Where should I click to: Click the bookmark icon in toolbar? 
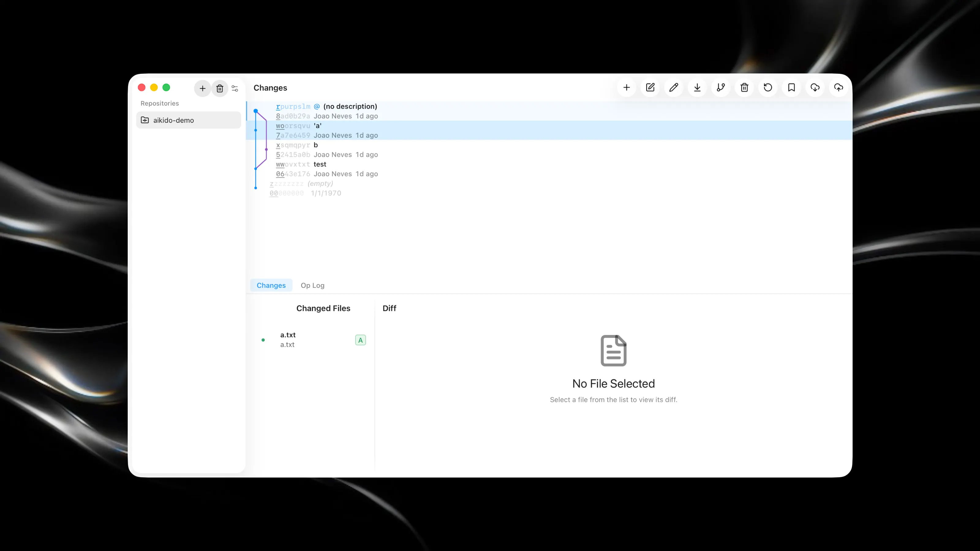[x=792, y=88]
